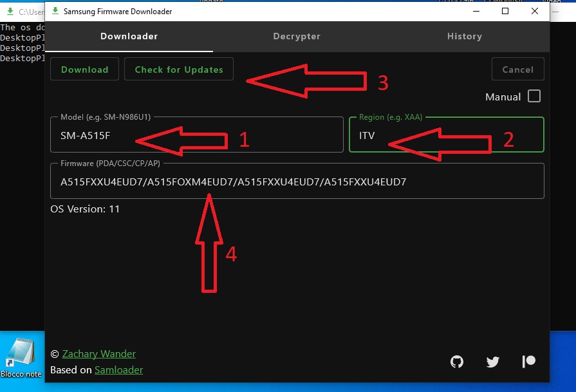Open the Samloader link

point(118,370)
